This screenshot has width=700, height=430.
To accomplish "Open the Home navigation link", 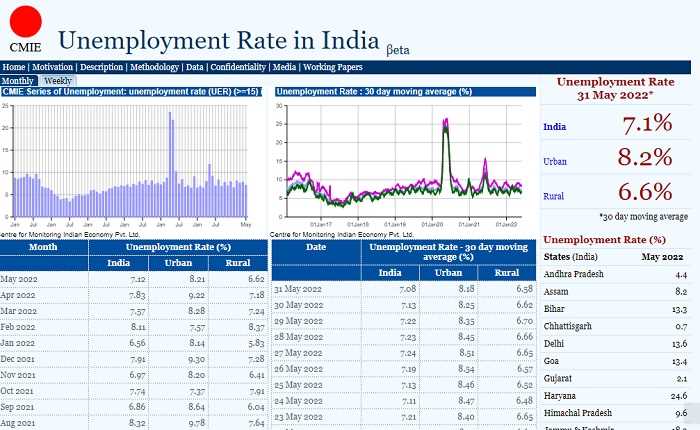I will [14, 67].
